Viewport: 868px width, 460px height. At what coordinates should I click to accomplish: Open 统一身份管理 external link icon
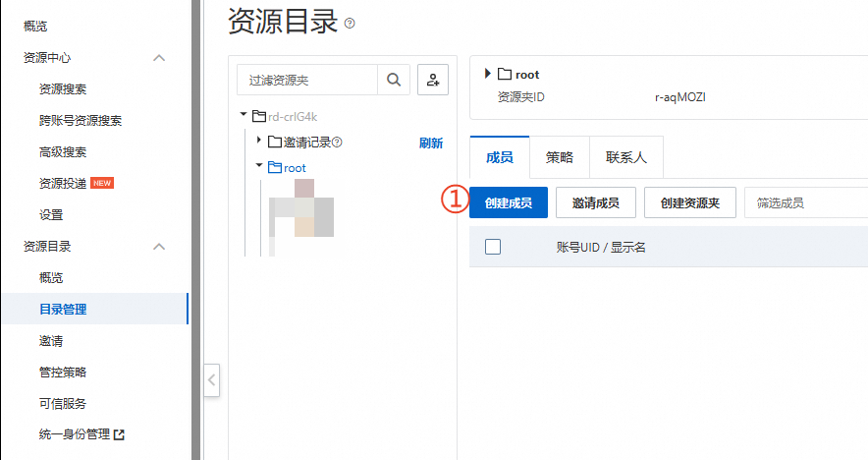pos(119,435)
